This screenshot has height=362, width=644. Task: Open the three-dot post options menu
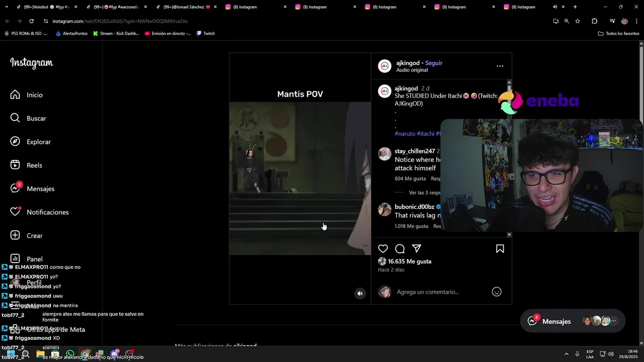pyautogui.click(x=500, y=66)
